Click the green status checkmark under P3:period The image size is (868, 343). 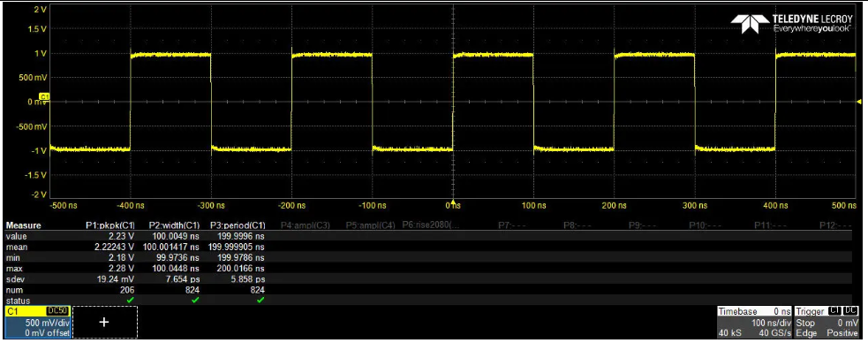pos(260,300)
